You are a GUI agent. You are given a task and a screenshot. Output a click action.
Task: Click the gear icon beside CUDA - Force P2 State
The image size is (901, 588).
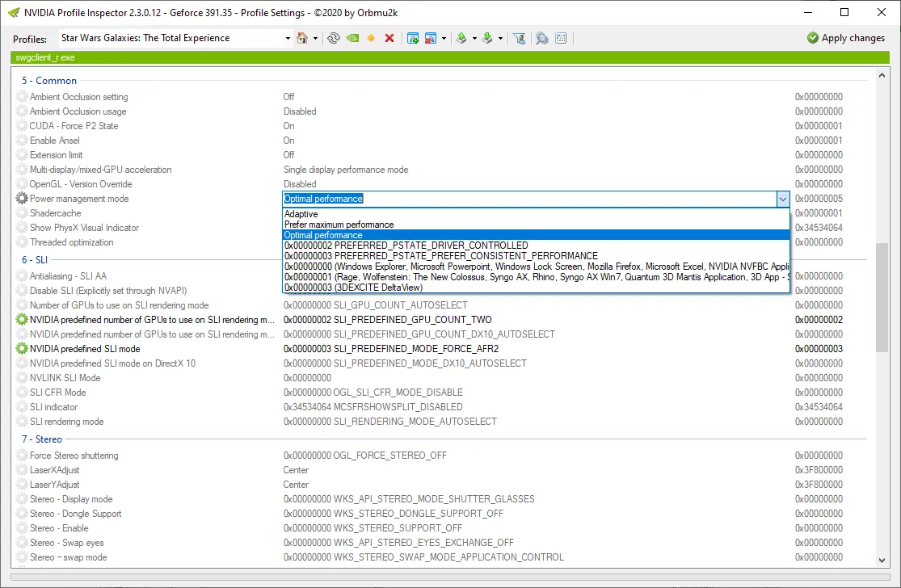click(x=22, y=126)
